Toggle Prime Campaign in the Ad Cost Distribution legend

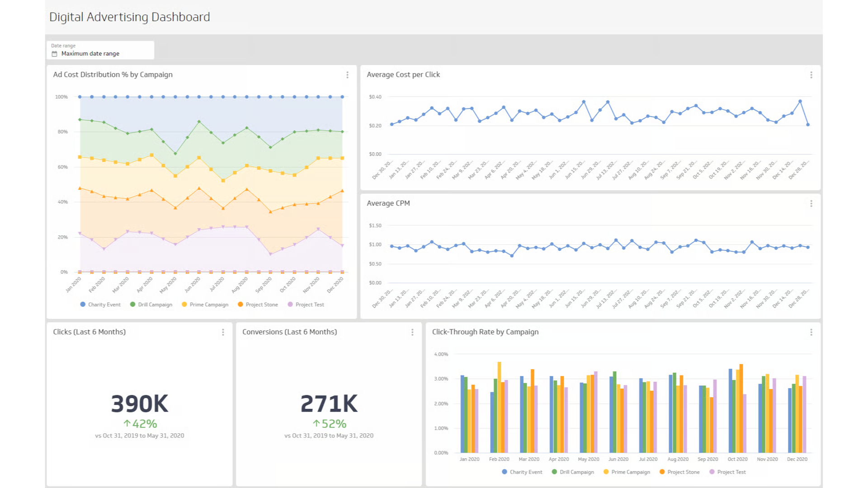pyautogui.click(x=206, y=305)
